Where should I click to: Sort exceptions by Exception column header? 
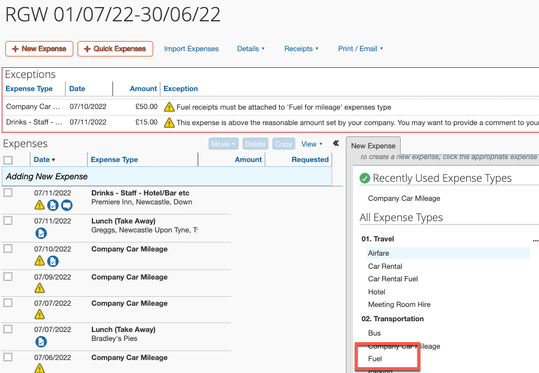click(180, 89)
